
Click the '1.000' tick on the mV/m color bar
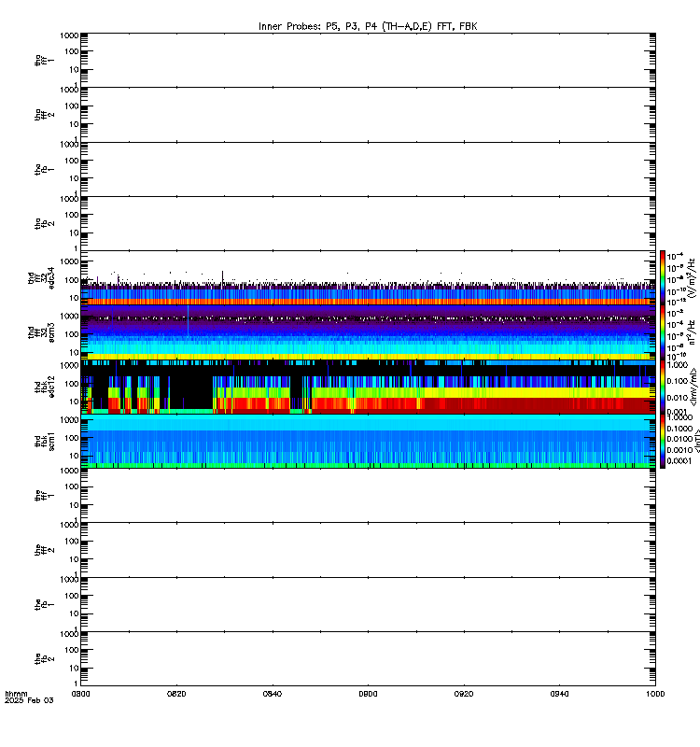pyautogui.click(x=678, y=365)
